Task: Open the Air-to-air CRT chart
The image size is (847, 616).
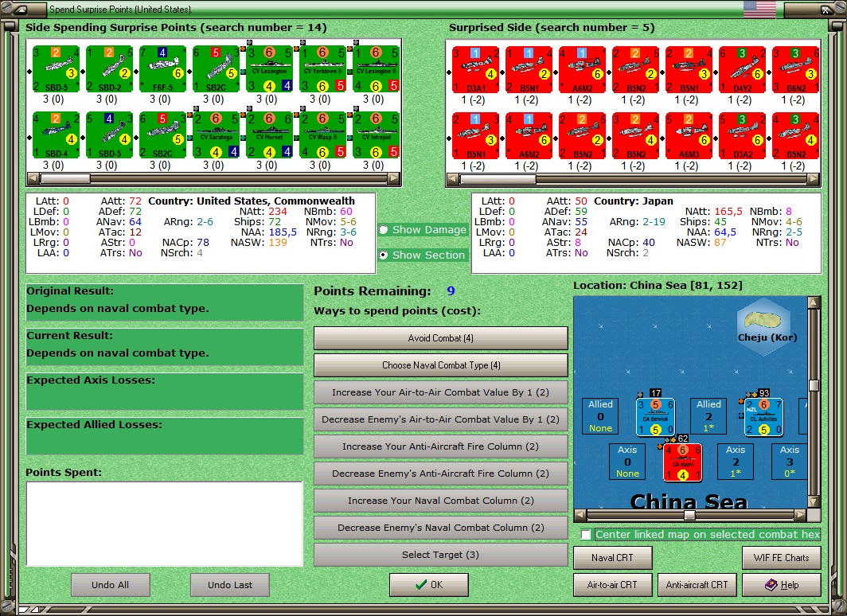Action: point(613,585)
